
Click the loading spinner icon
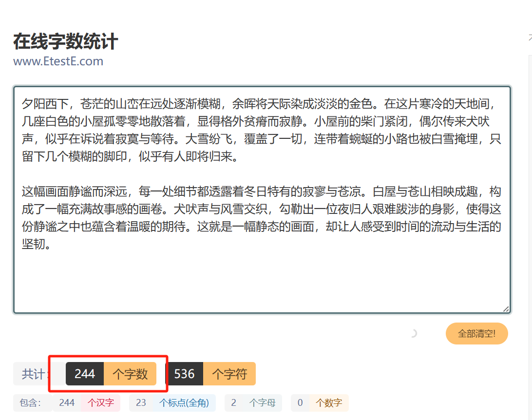(x=414, y=333)
